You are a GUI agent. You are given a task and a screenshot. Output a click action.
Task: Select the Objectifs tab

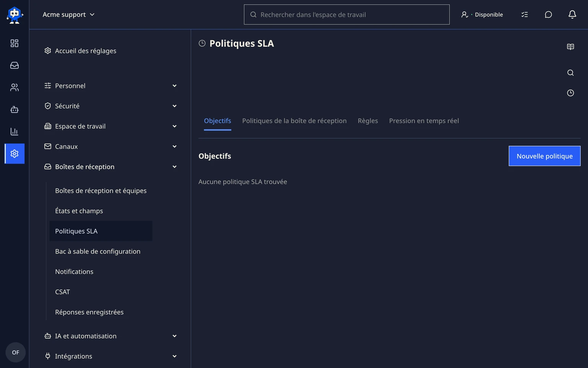(217, 121)
